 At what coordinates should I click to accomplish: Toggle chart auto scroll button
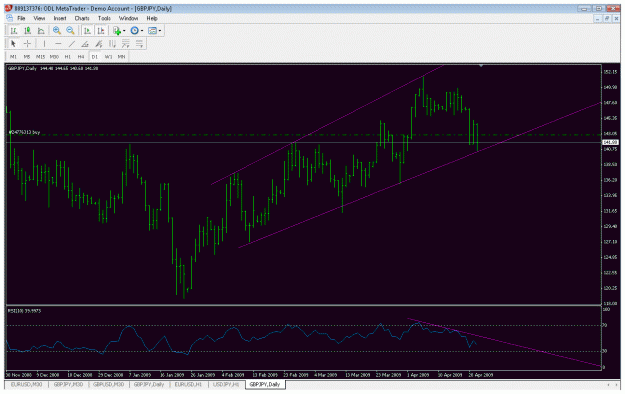click(87, 31)
